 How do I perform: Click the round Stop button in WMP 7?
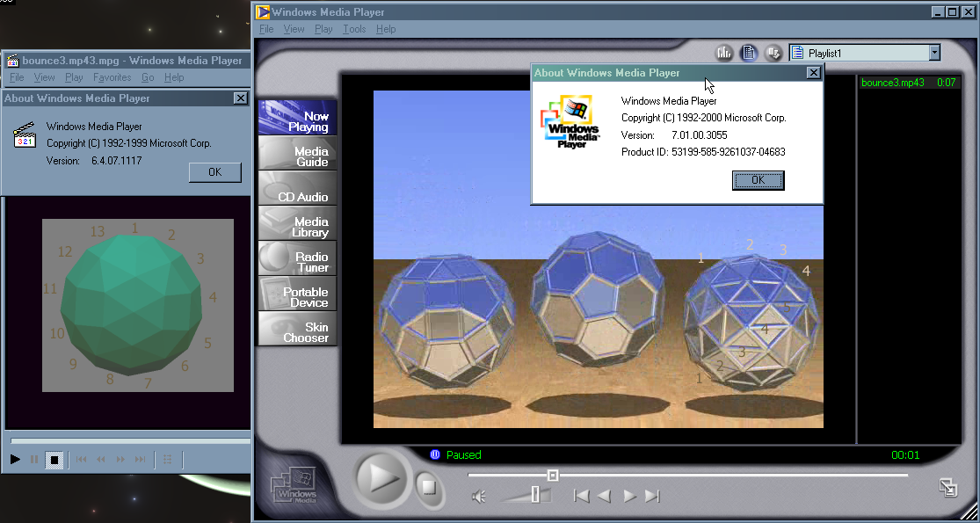coord(426,486)
